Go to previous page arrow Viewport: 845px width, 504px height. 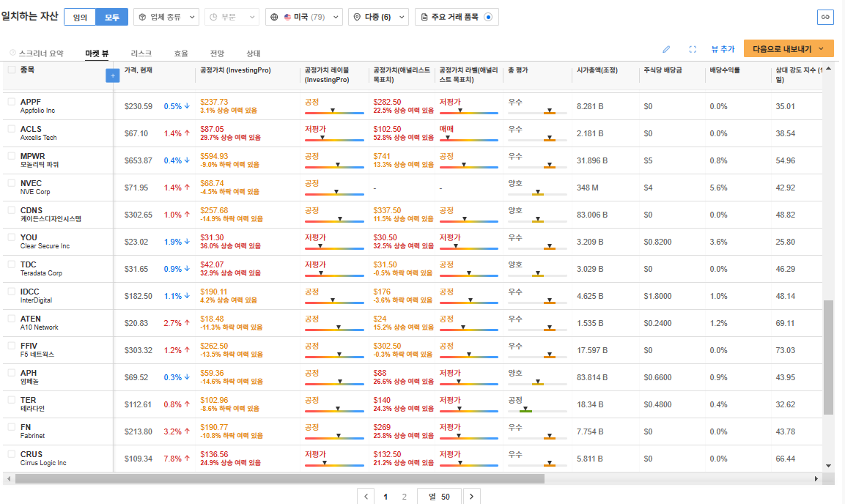[366, 497]
